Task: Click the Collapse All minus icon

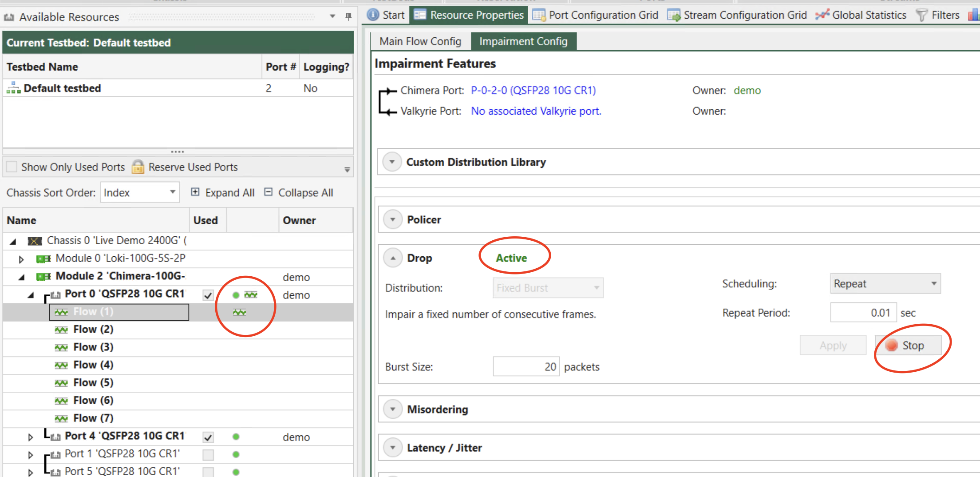Action: (x=268, y=192)
